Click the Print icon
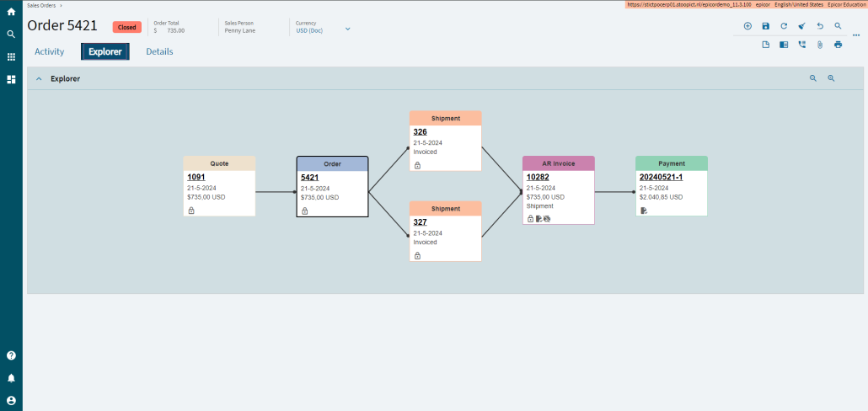This screenshot has height=411, width=868. coord(838,45)
